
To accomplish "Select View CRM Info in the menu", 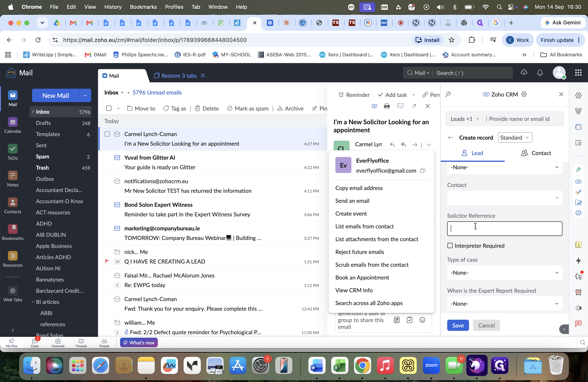I will click(x=354, y=290).
